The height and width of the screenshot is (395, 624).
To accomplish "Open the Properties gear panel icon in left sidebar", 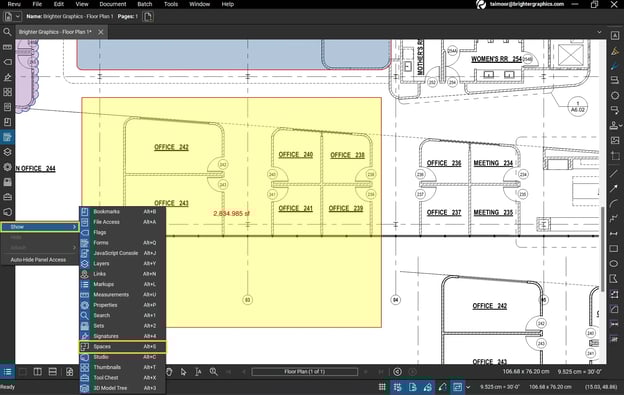I will [x=7, y=167].
